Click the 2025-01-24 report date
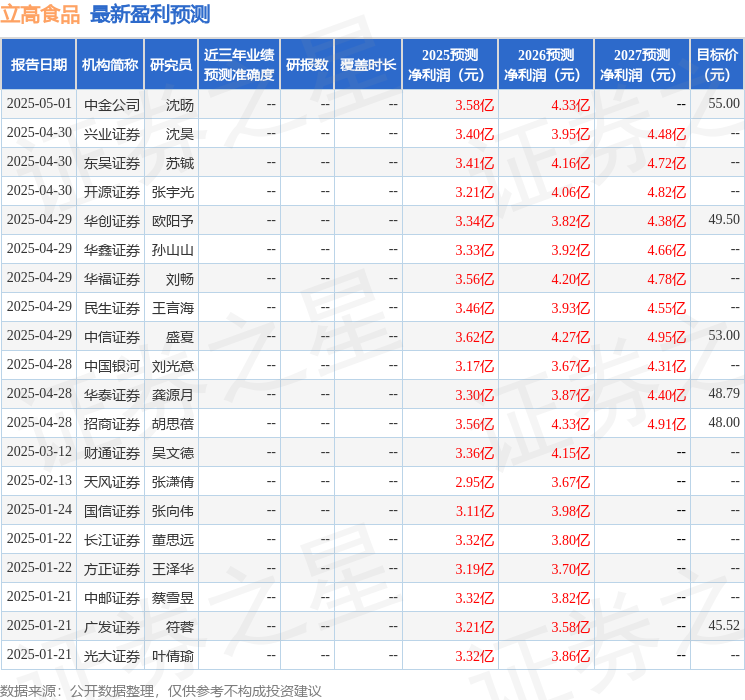 coord(39,509)
